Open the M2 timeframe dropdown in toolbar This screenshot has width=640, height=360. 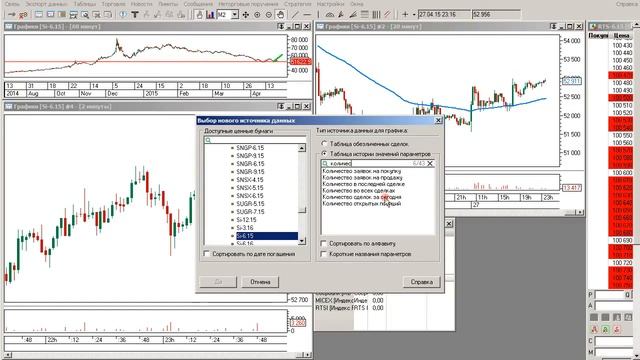click(235, 15)
